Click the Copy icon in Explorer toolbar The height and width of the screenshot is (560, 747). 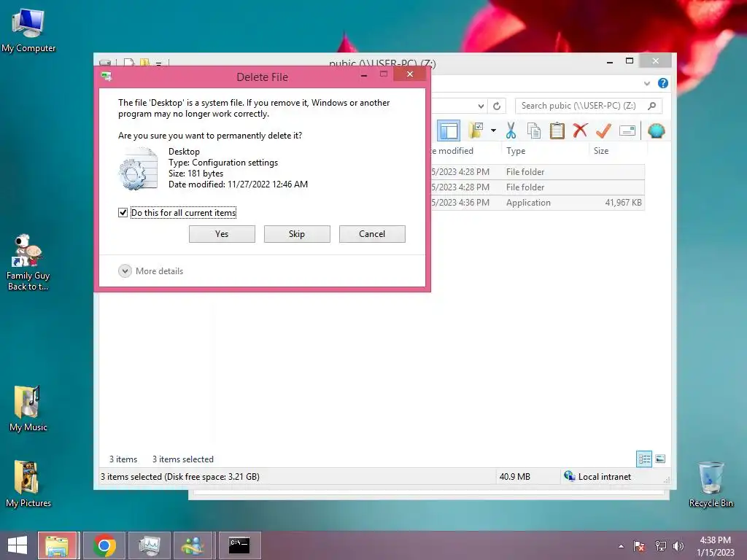pyautogui.click(x=534, y=131)
